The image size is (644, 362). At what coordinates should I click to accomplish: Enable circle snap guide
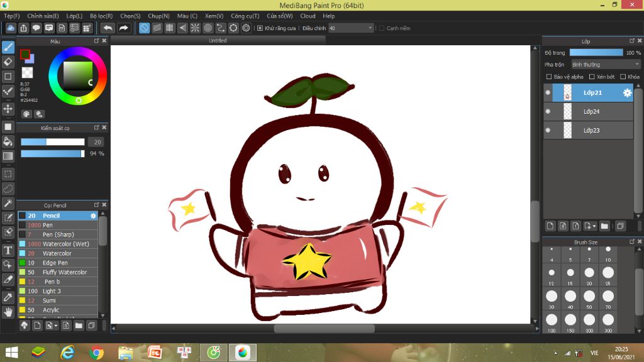(208, 28)
